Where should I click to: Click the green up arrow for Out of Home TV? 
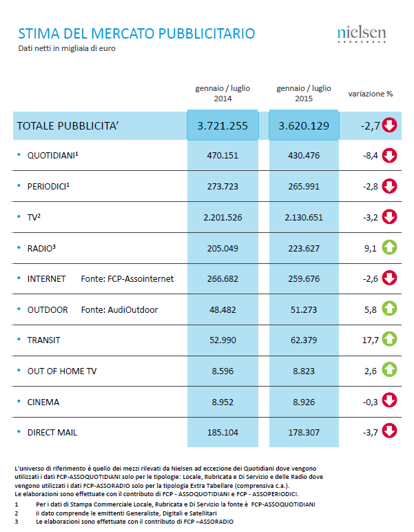point(390,371)
